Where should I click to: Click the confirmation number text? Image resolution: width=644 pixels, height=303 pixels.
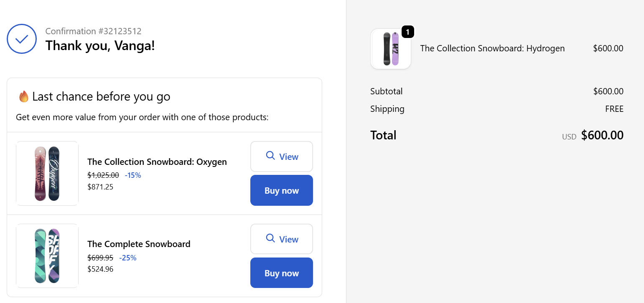tap(93, 31)
